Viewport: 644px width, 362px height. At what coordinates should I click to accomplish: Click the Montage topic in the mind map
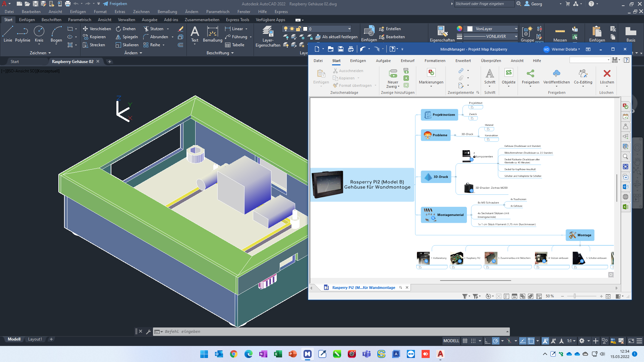[x=580, y=235]
